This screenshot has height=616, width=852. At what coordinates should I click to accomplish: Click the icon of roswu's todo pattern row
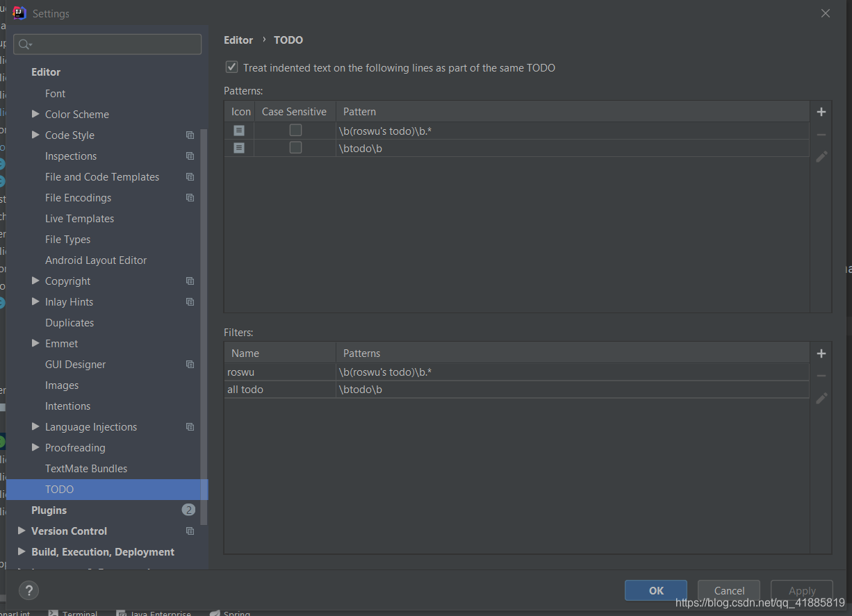239,131
